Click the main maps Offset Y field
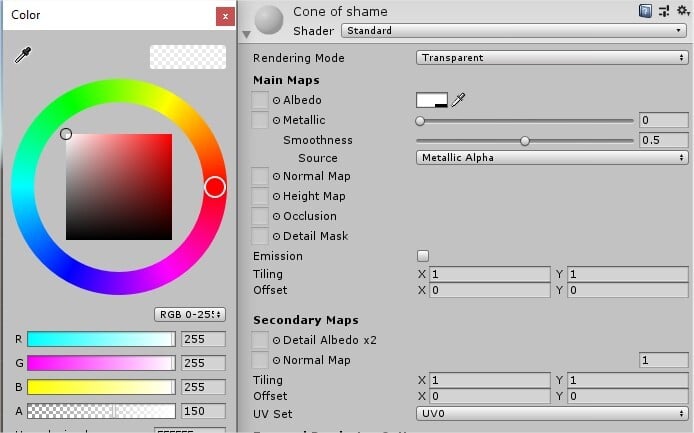The height and width of the screenshot is (433, 694). click(x=628, y=290)
